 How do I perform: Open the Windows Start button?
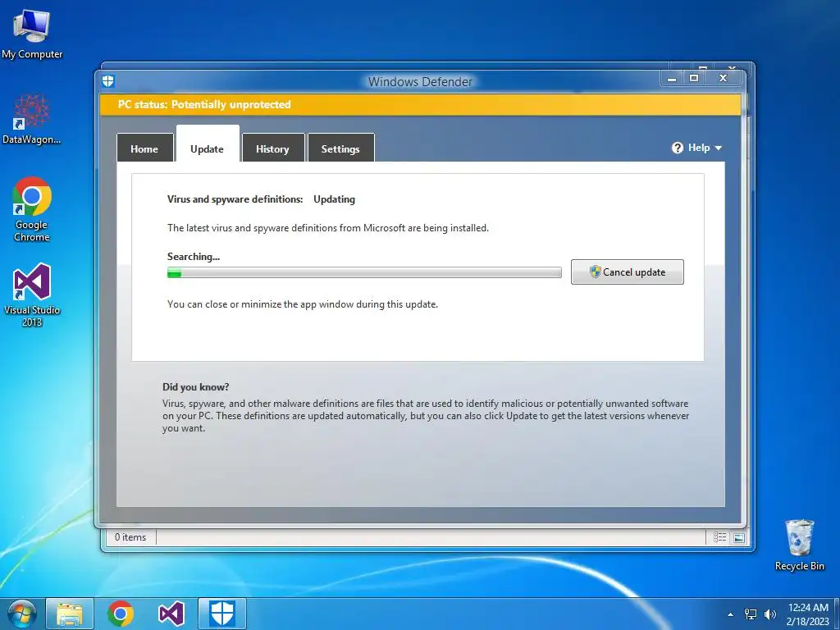tap(21, 614)
